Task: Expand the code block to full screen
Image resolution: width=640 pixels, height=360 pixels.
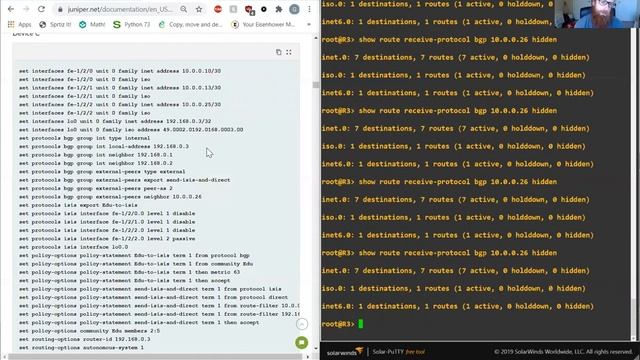Action: point(289,52)
